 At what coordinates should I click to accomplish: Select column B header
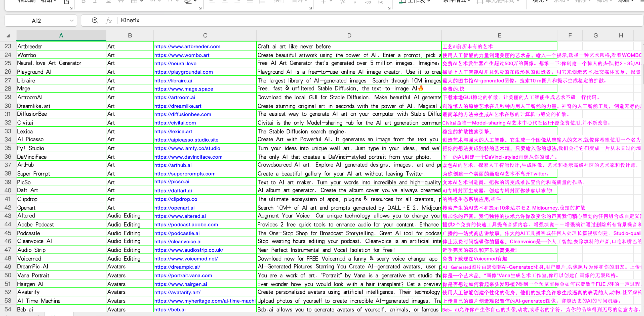[x=130, y=35]
